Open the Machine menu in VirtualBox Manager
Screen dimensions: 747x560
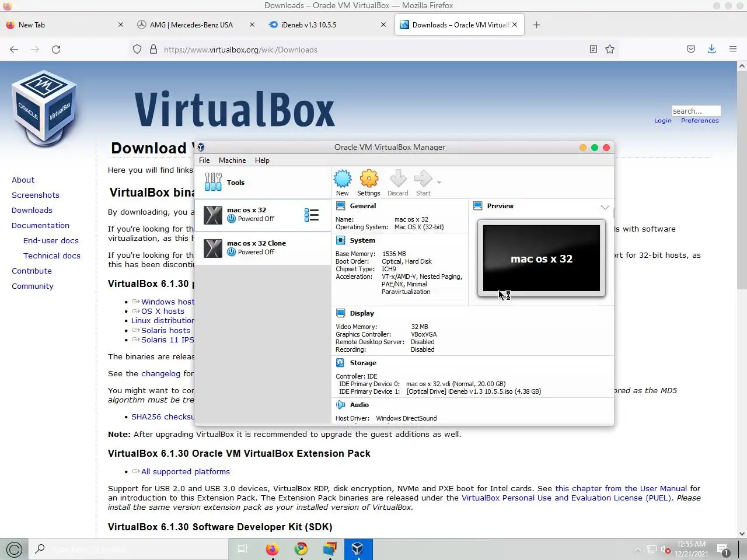pyautogui.click(x=232, y=160)
